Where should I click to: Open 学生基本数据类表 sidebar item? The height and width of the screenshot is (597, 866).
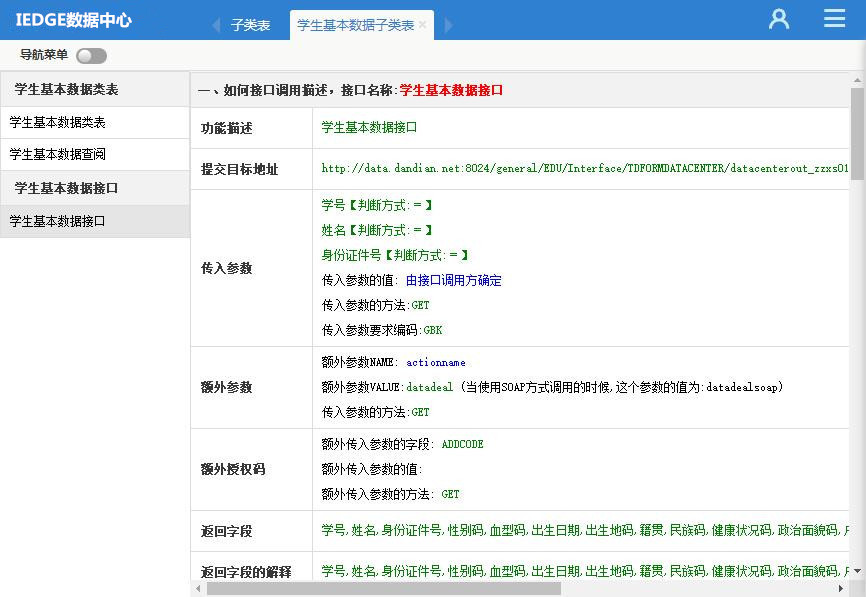(95, 123)
